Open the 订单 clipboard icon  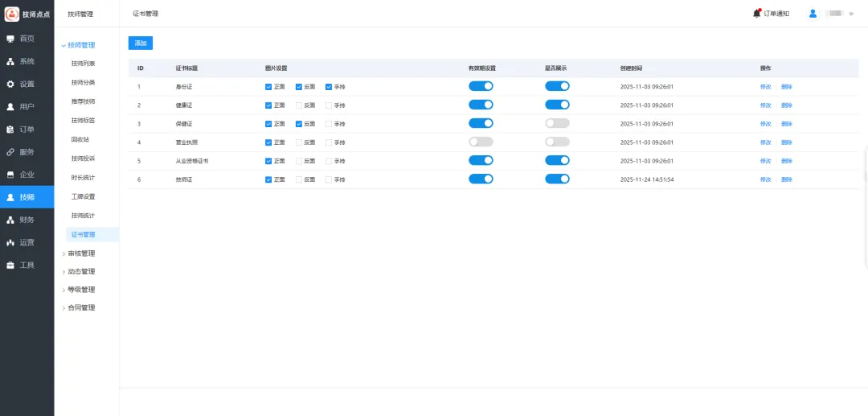[10, 130]
